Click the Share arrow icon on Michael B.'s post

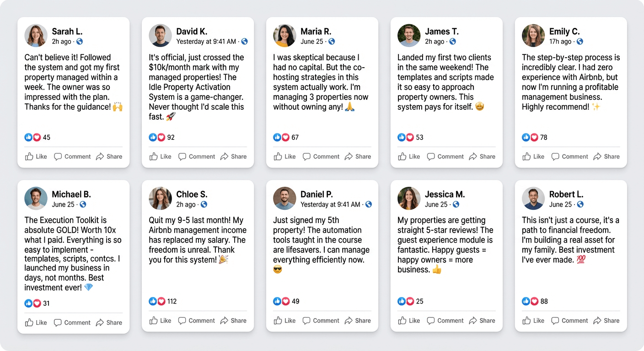pyautogui.click(x=100, y=323)
